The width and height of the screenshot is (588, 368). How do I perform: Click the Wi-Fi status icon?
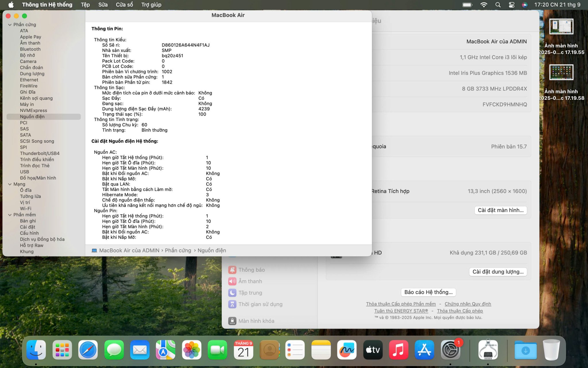[x=483, y=5]
